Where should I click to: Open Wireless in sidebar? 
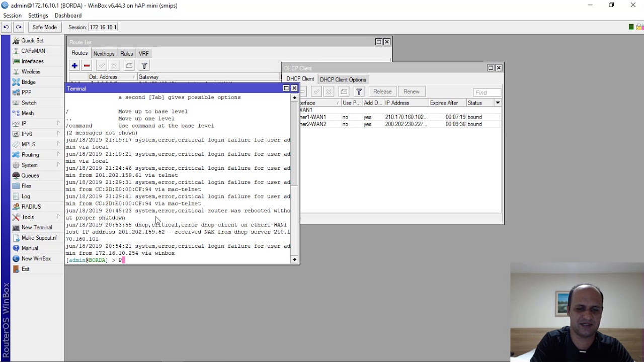pos(31,72)
